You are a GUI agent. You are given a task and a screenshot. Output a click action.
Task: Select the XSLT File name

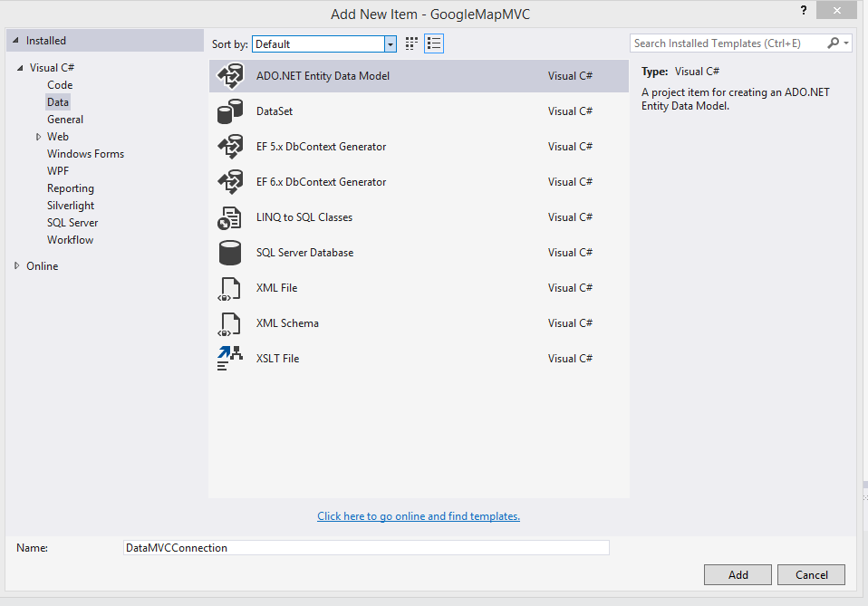click(277, 359)
